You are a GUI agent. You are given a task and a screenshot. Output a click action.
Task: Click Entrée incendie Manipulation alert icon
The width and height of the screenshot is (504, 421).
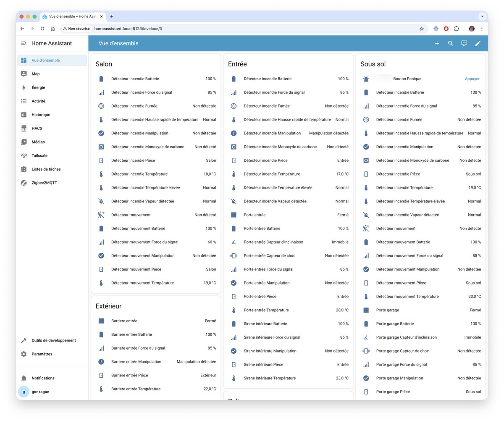[234, 133]
